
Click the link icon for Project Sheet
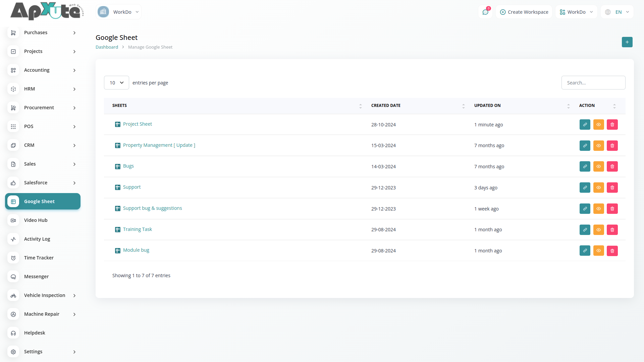[x=585, y=125]
